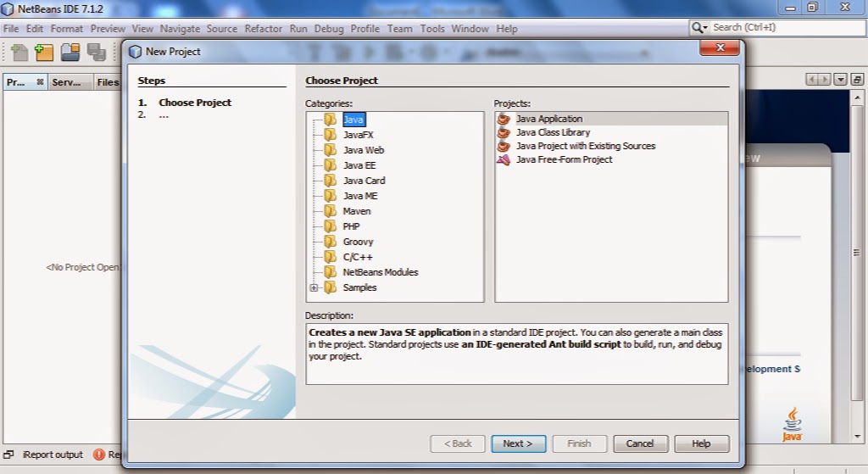This screenshot has width=868, height=474.
Task: Click the New Project toolbar icon
Action: click(x=44, y=53)
